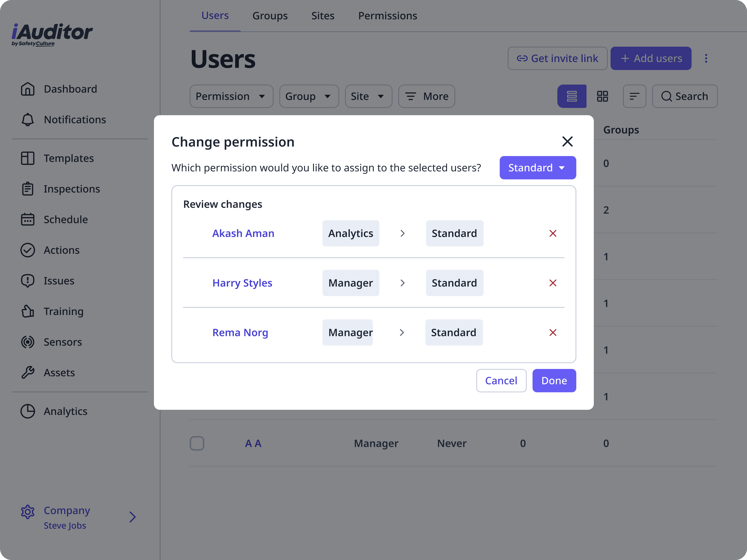
Task: Select the list view icon
Action: 571,97
